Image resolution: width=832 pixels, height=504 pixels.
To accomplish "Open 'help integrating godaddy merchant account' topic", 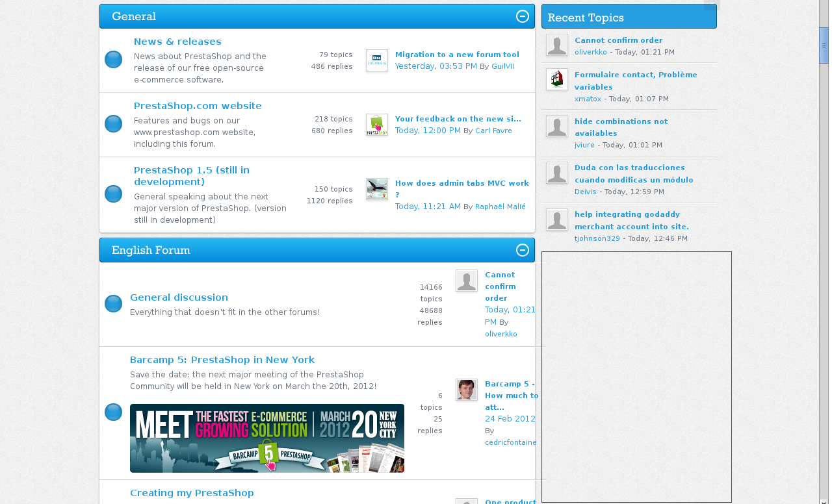I will (x=631, y=221).
